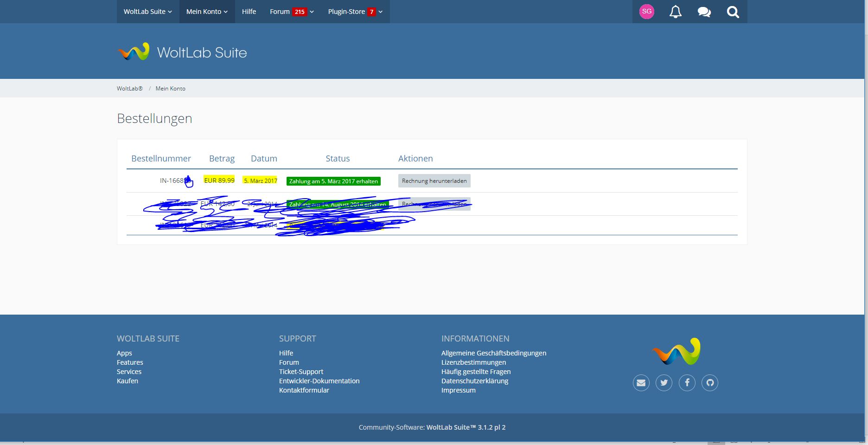Screen dimensions: 868x445
Task: Open the GitHub icon in footer
Action: (710, 383)
